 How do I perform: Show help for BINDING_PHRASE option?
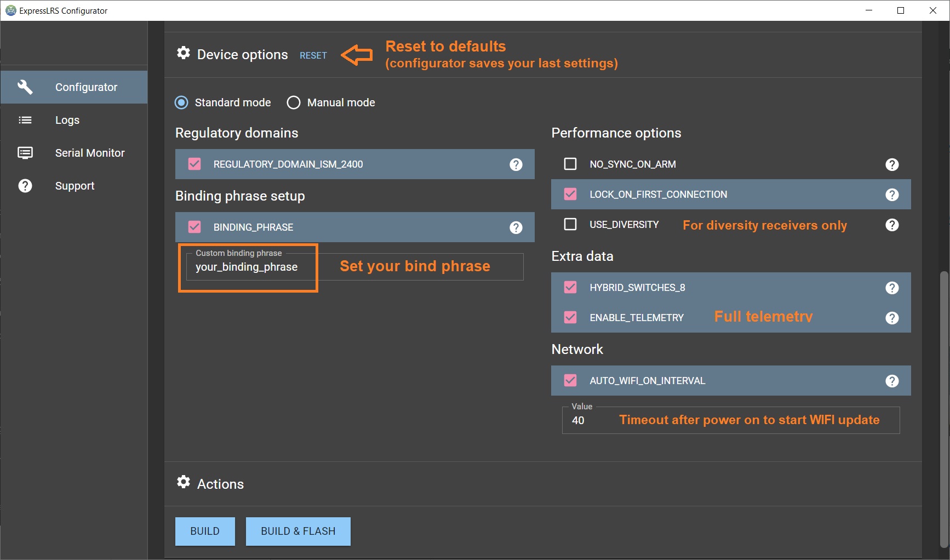[x=516, y=227]
